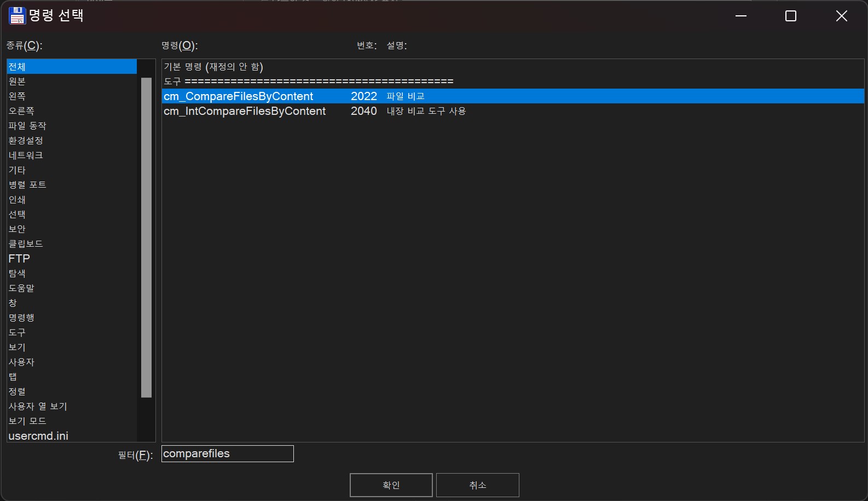The width and height of the screenshot is (868, 501).
Task: Close the 명령 선택 dialog
Action: (x=841, y=16)
